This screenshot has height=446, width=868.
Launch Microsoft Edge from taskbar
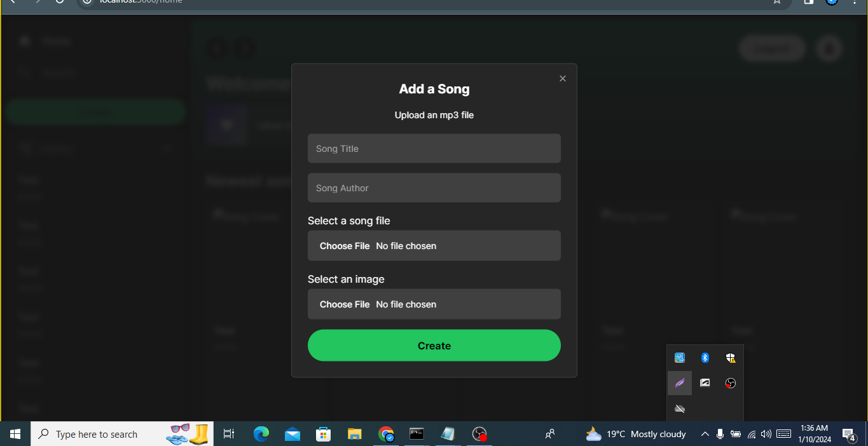pos(261,434)
